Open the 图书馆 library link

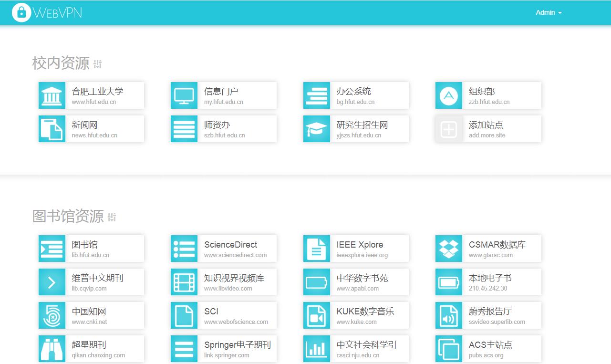[84, 244]
